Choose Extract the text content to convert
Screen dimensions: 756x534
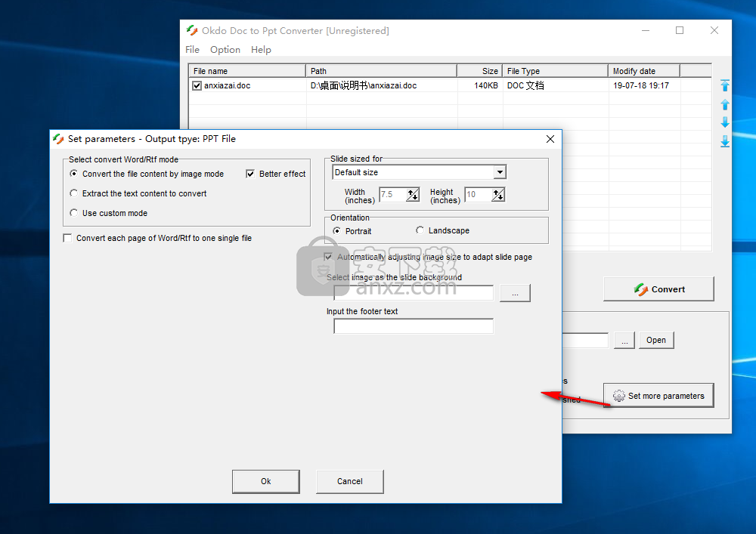tap(73, 193)
